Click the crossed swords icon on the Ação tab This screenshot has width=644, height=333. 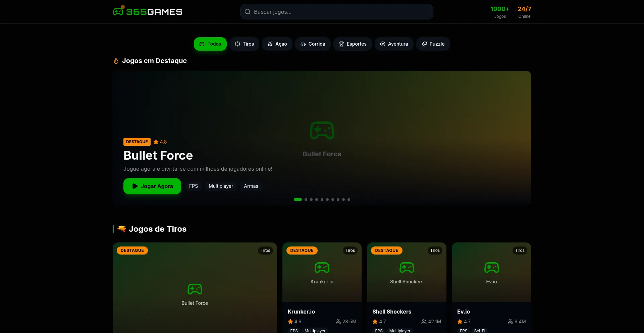click(x=270, y=44)
